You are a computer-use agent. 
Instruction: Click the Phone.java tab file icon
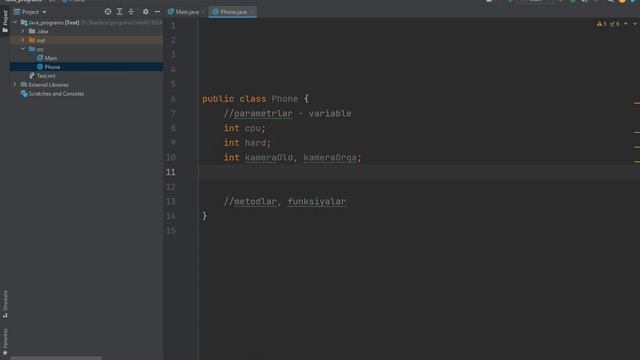(x=216, y=12)
